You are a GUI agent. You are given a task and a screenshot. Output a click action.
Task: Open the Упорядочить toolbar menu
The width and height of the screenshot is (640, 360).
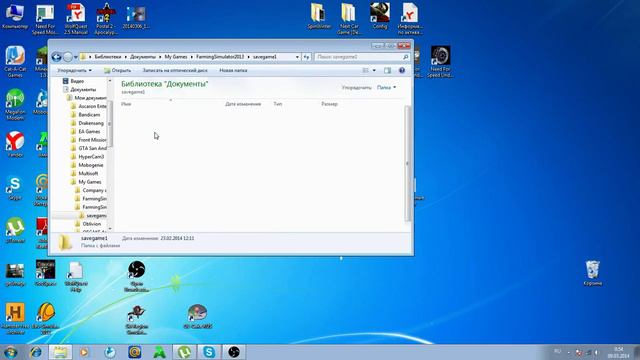(x=74, y=70)
